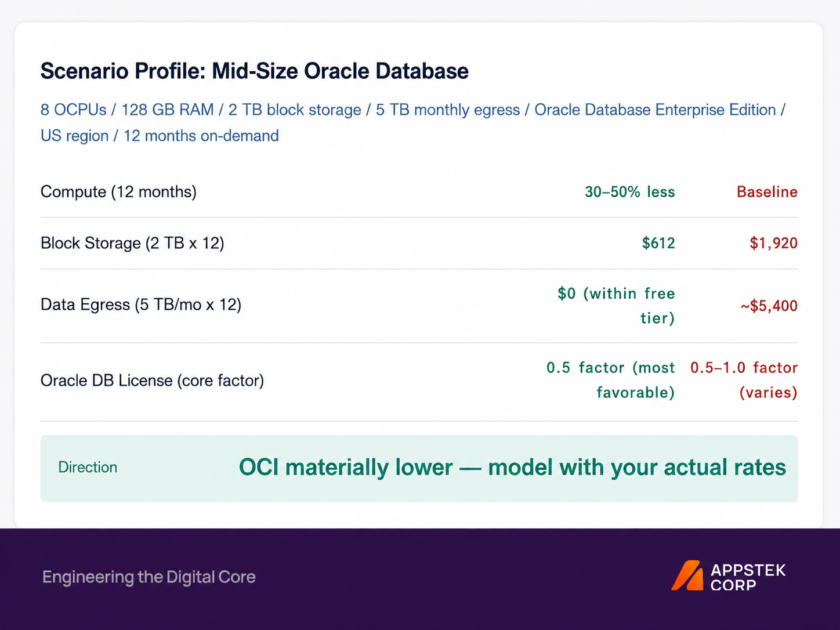This screenshot has height=630, width=840.
Task: Select the Block Storage row label
Action: (x=132, y=243)
